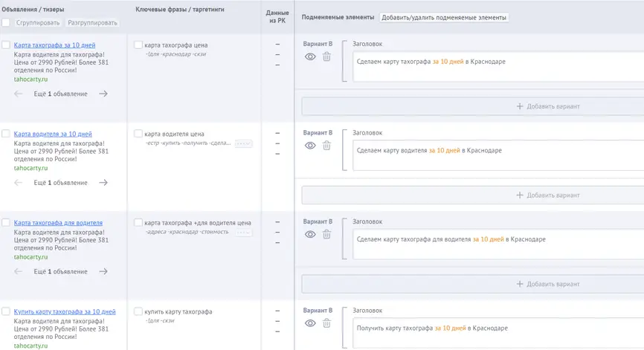Toggle eye icon for 'Получить карту тахографа' variant
The image size is (644, 350).
(x=310, y=323)
